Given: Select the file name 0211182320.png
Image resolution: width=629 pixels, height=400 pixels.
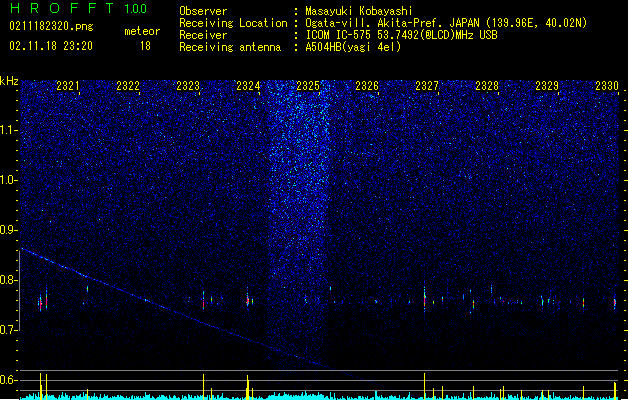Looking at the screenshot, I should (51, 27).
